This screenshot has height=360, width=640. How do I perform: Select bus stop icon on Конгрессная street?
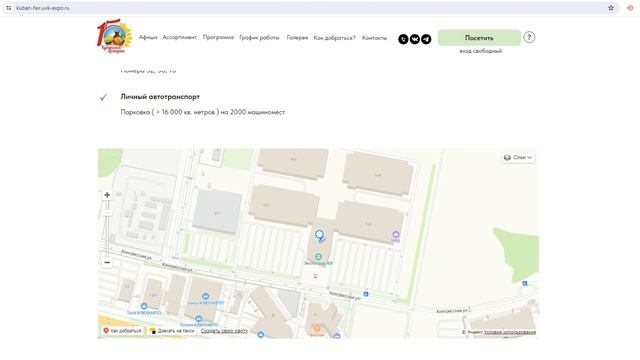[366, 294]
